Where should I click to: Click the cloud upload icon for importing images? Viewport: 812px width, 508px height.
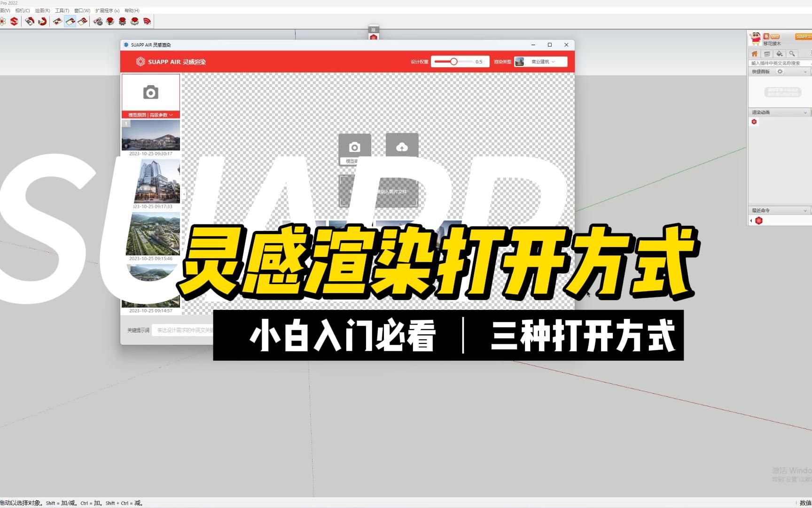pos(402,147)
